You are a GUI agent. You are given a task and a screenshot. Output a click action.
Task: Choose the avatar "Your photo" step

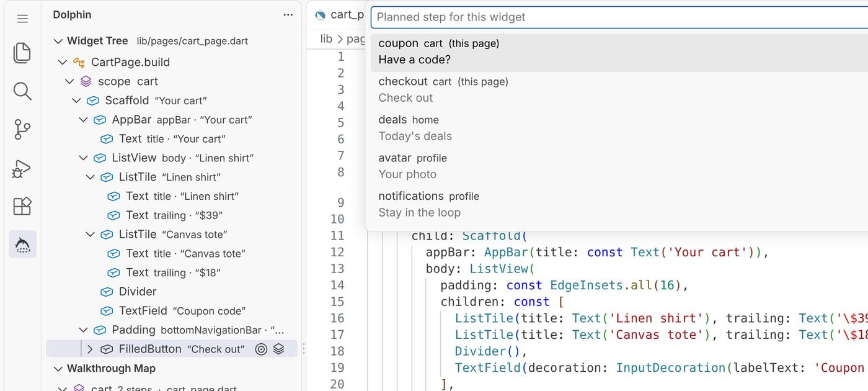619,166
